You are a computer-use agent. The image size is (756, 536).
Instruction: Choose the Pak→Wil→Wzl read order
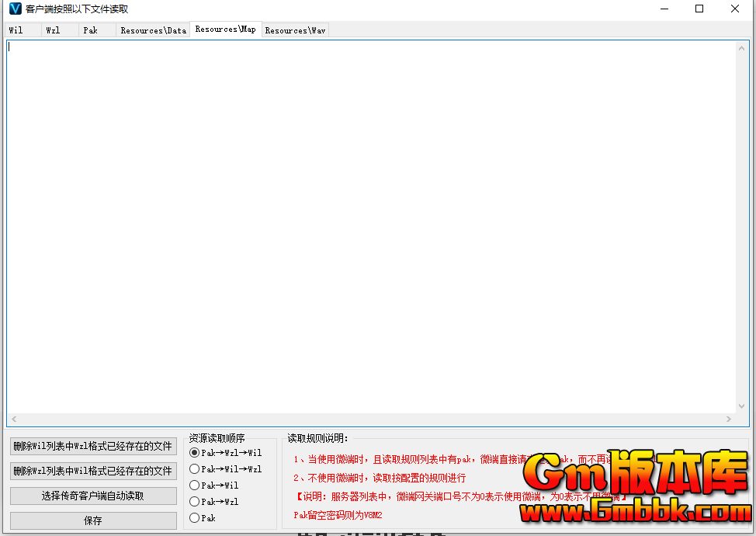click(195, 469)
